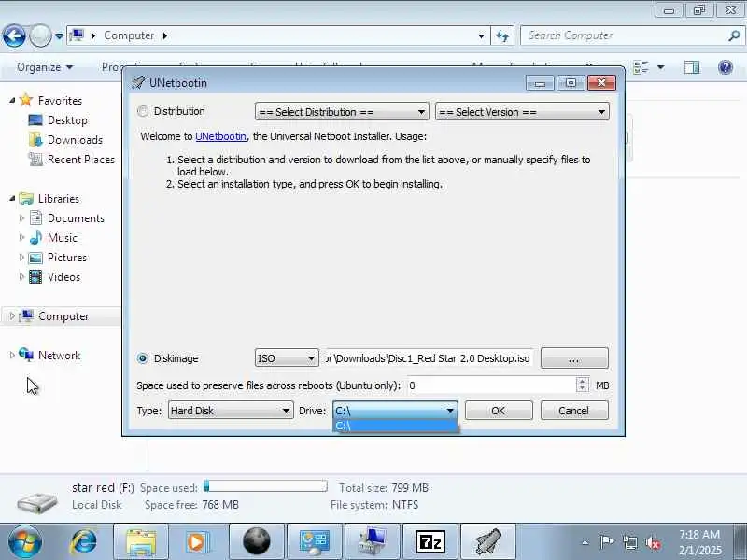The height and width of the screenshot is (560, 747).
Task: Click the UNetbootin title bar icon
Action: click(138, 82)
